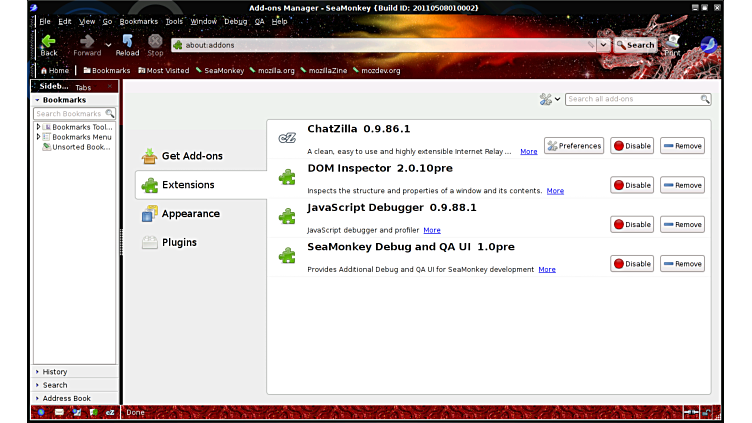Expand the History sidebar panel
The width and height of the screenshot is (752, 423).
coord(55,372)
